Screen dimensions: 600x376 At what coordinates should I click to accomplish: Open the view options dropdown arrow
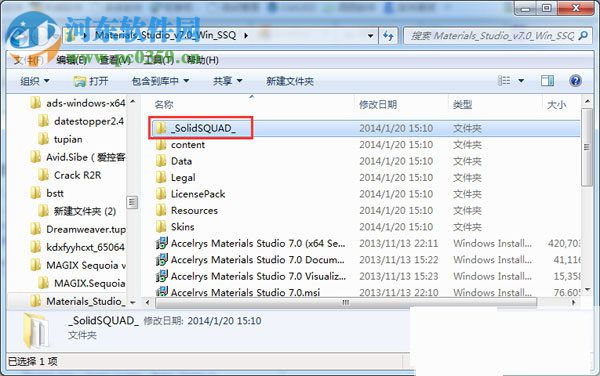[x=521, y=81]
